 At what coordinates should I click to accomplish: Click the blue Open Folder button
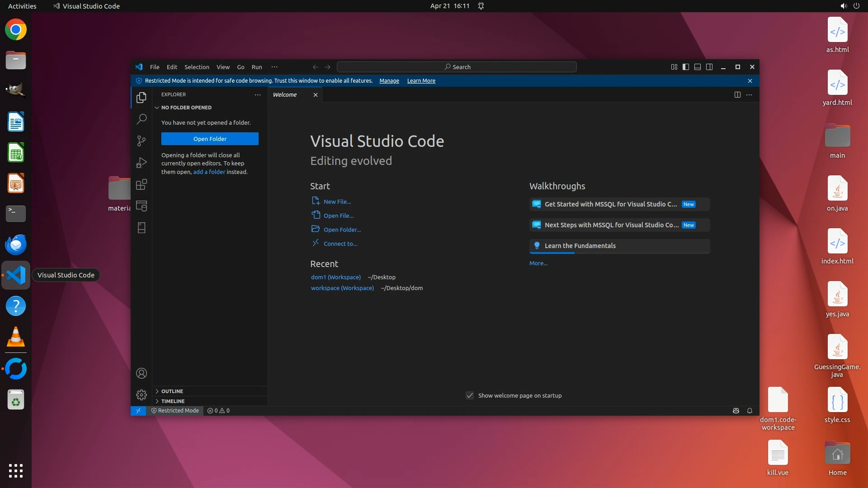pyautogui.click(x=210, y=139)
